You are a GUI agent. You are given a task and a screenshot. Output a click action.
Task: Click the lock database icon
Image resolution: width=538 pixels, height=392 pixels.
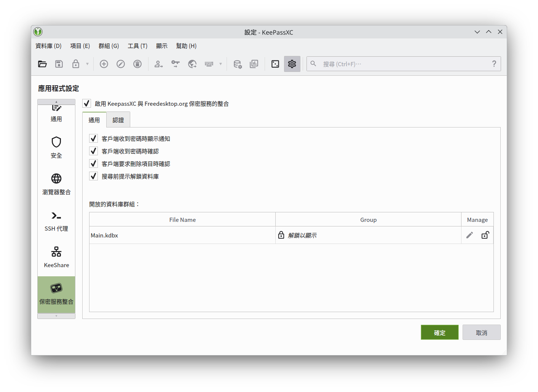pos(76,64)
